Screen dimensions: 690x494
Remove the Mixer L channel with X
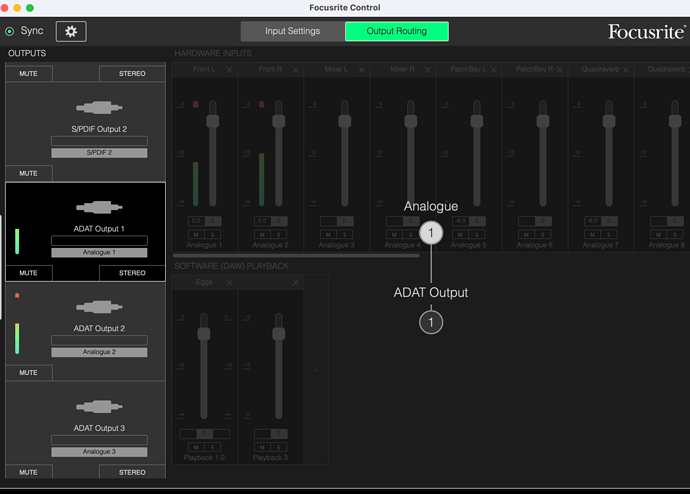click(361, 70)
